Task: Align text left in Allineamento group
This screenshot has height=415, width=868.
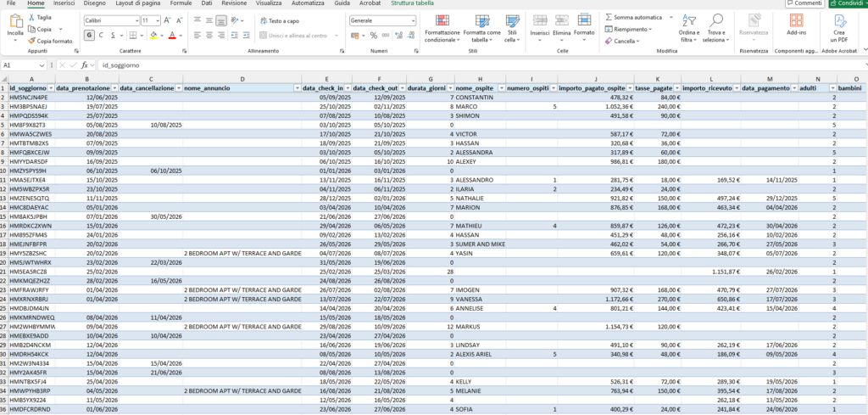Action: 197,36
